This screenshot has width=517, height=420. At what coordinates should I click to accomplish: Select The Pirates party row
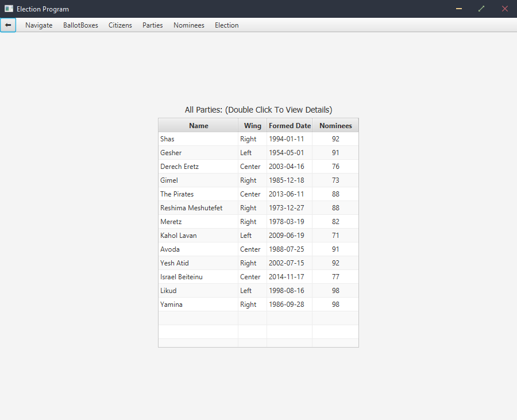point(258,194)
